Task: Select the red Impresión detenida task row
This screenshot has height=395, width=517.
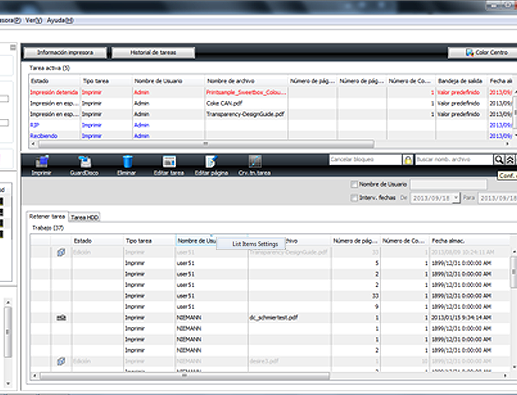Action: (270, 92)
